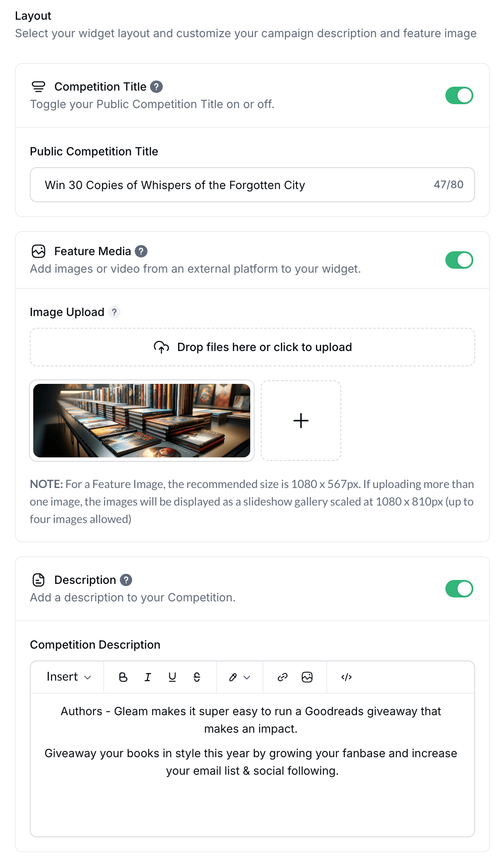Apply italic formatting in description editor
Image resolution: width=504 pixels, height=864 pixels.
(148, 677)
